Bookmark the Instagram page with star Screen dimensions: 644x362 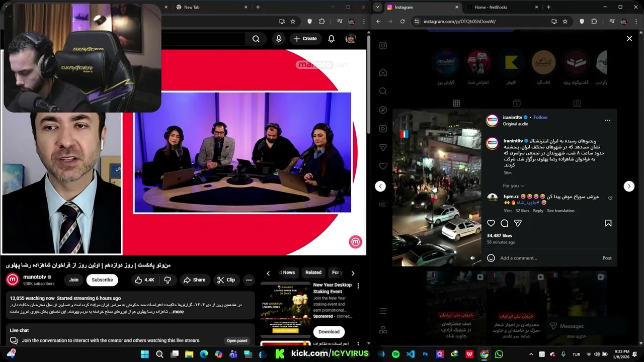coord(565,21)
